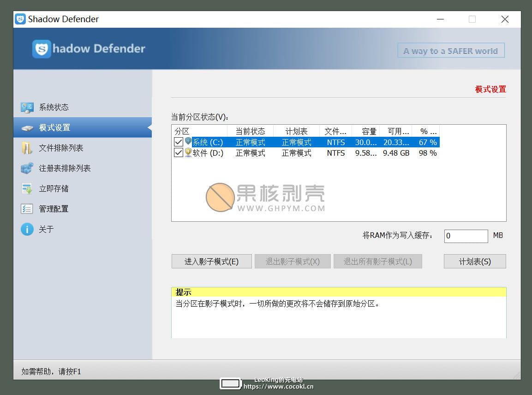532x395 pixels.
Task: Click the 9.58... capacity cell
Action: pos(366,153)
